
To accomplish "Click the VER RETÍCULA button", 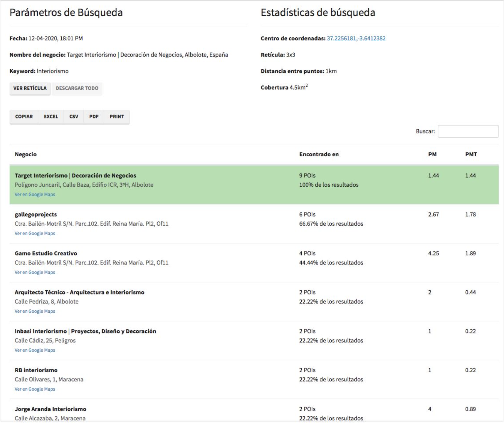I will 30,88.
